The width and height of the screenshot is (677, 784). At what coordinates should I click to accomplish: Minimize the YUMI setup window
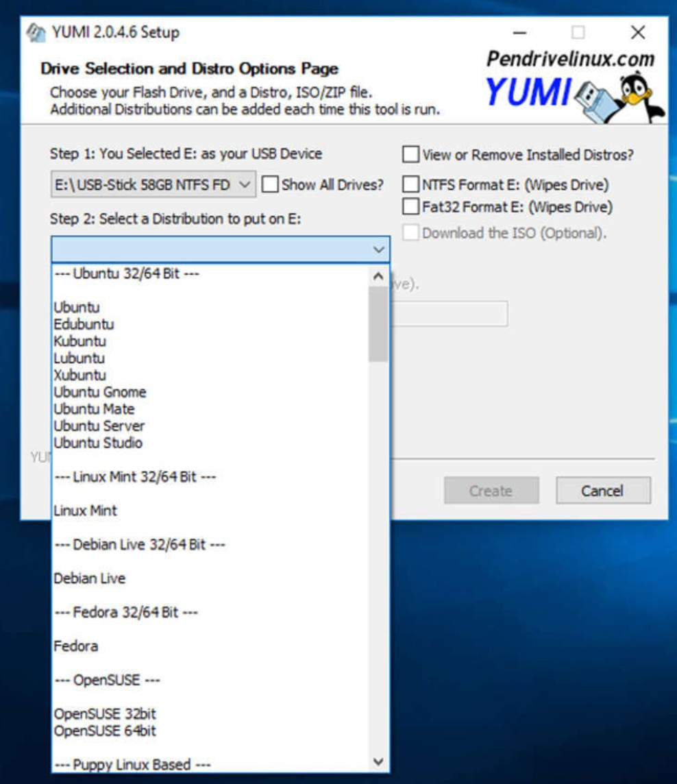[520, 33]
